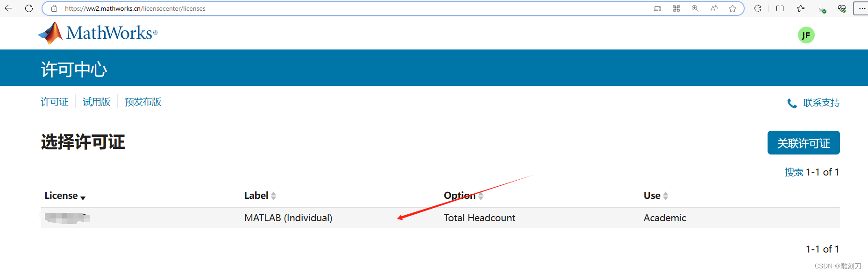The image size is (868, 274).
Task: Open the favorites list icon
Action: 801,8
